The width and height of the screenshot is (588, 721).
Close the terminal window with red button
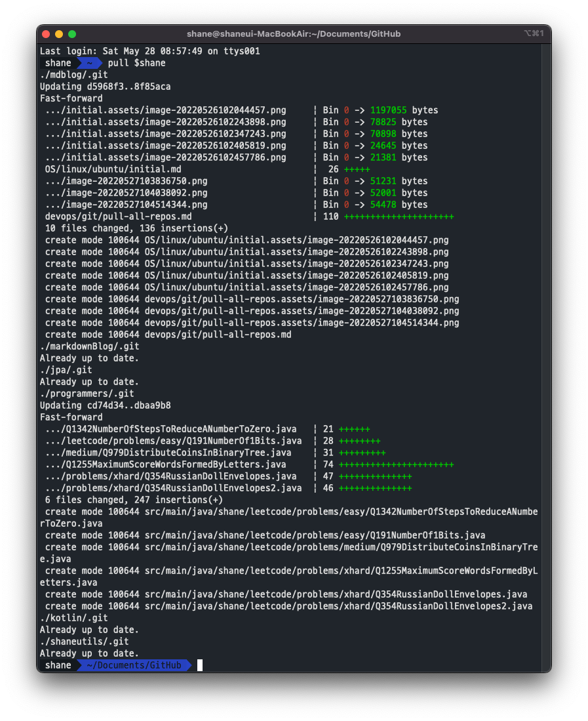[45, 34]
